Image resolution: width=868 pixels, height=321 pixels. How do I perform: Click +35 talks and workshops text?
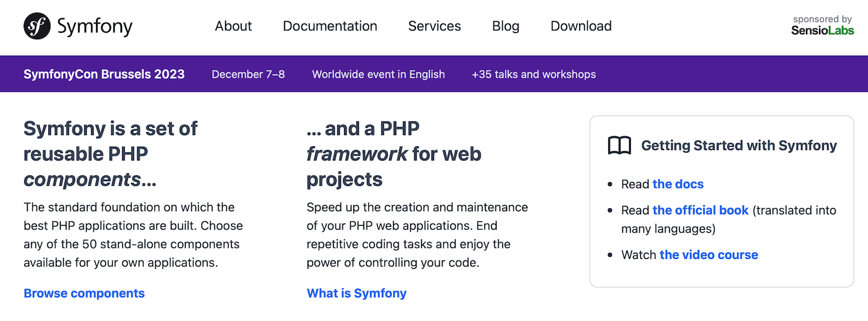pyautogui.click(x=533, y=74)
